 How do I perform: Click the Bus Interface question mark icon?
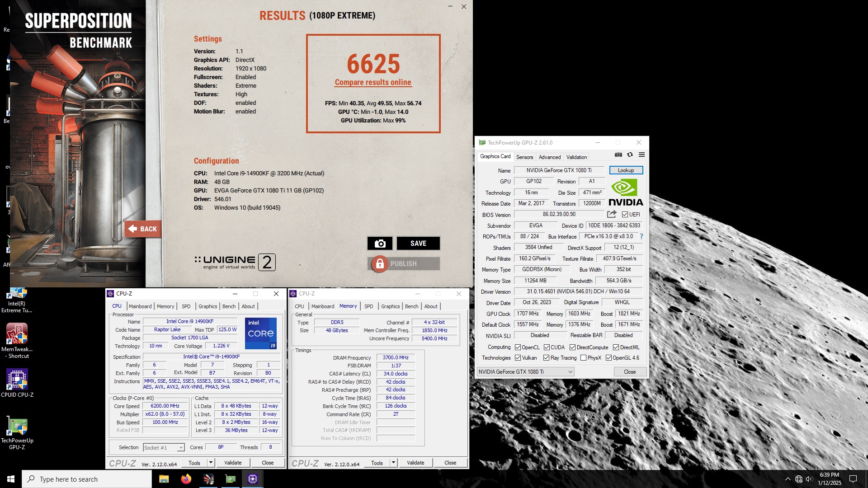click(x=641, y=236)
